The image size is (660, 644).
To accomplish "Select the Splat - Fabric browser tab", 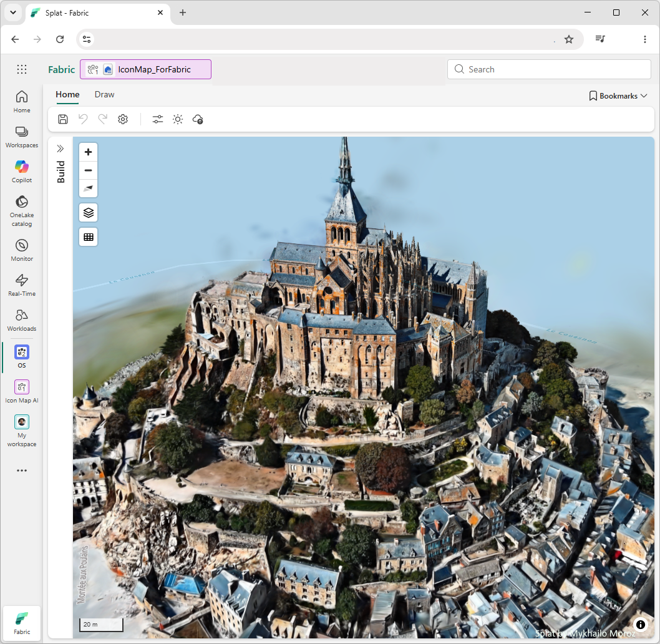I will (x=98, y=12).
